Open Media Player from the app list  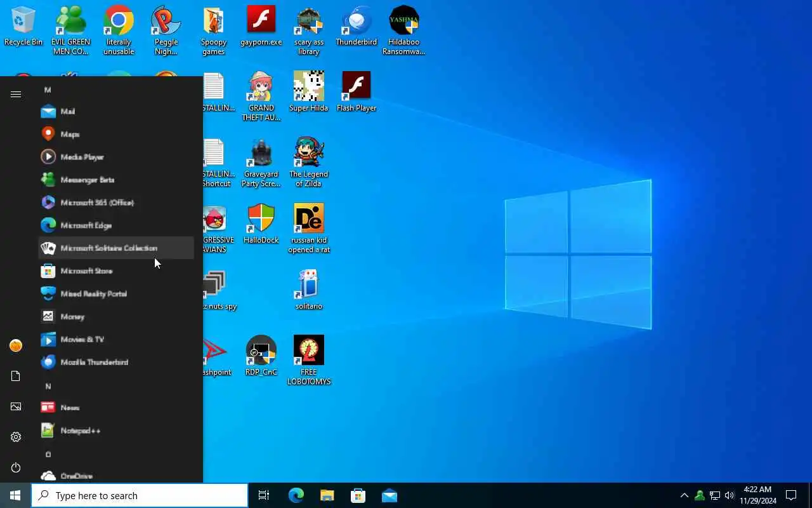pos(117,157)
